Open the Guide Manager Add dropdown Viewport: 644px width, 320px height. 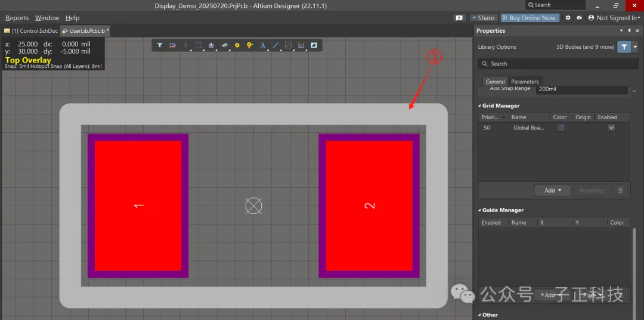tap(552, 295)
